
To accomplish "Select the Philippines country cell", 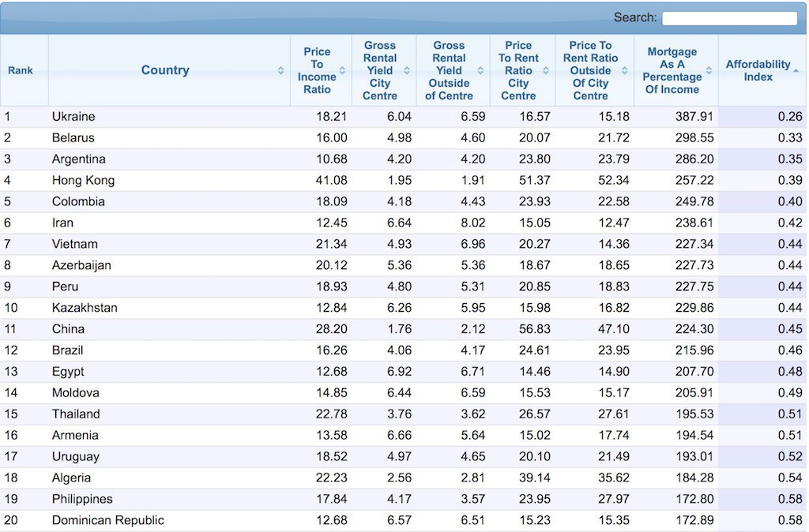I will [x=169, y=499].
